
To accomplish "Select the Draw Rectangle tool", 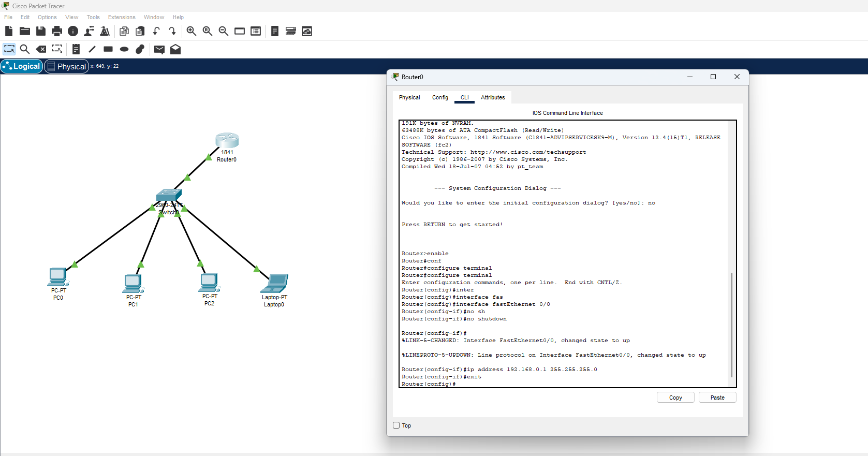I will pos(108,49).
